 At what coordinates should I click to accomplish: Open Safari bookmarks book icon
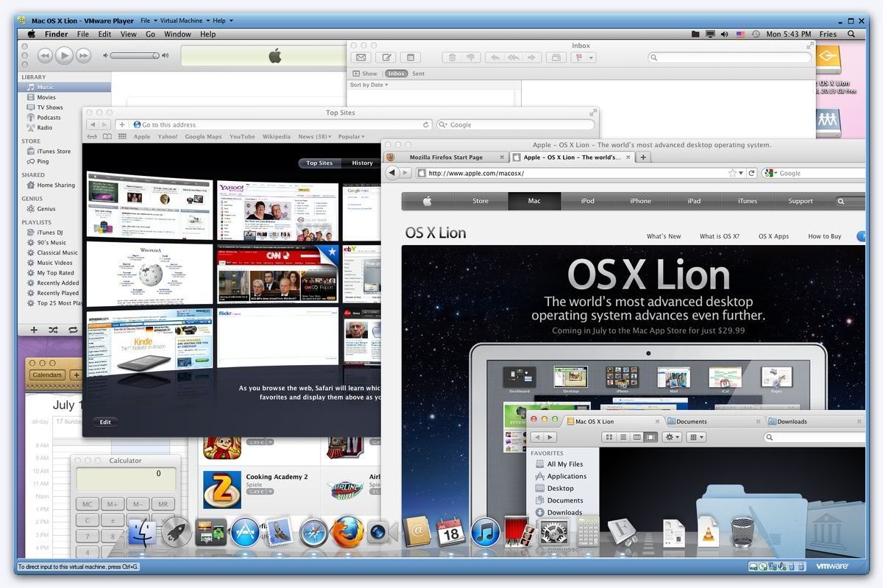click(x=107, y=137)
